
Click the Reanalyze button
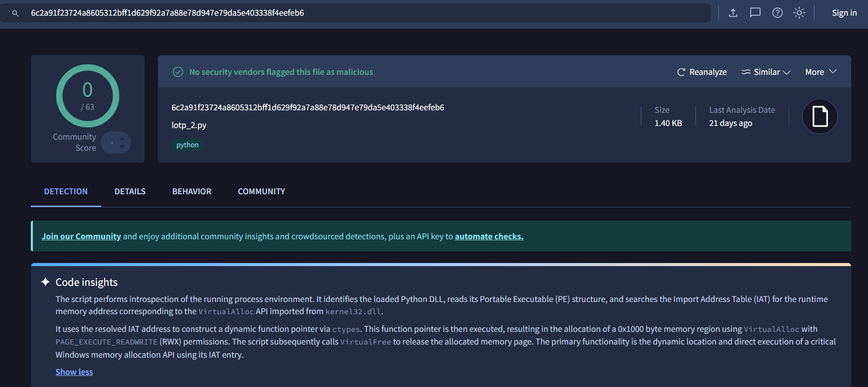(702, 72)
